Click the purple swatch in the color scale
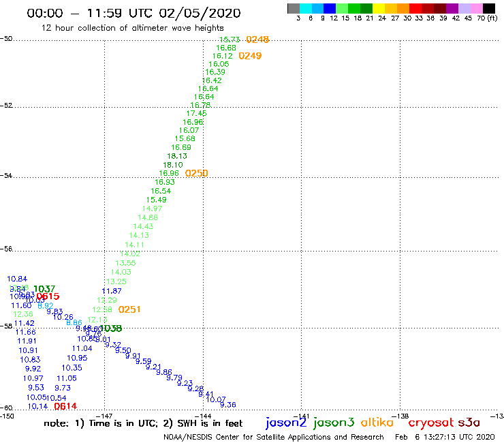This screenshot has height=443, width=504. tap(452, 8)
